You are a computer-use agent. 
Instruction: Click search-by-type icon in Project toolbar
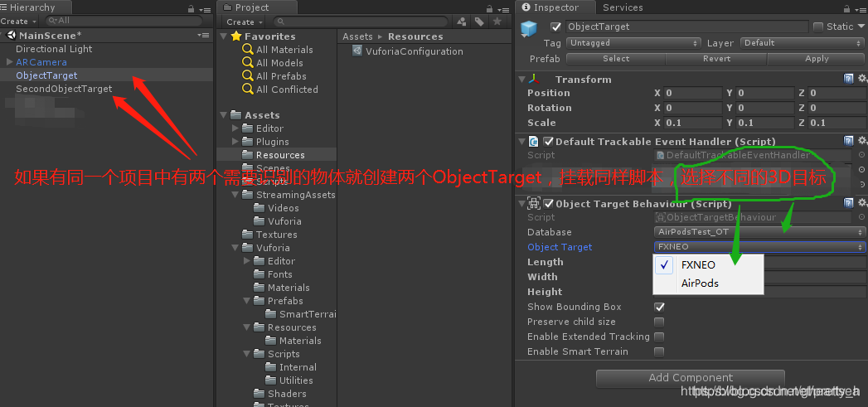461,22
